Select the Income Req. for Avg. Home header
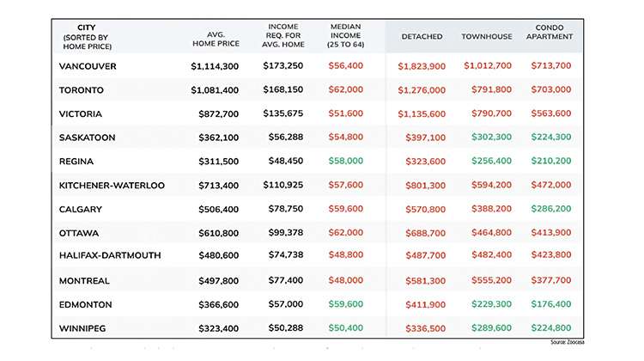The height and width of the screenshot is (361, 644). [x=283, y=35]
